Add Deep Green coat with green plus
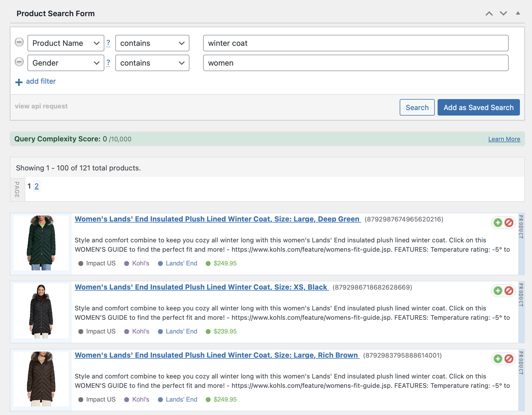The width and height of the screenshot is (532, 415). pyautogui.click(x=498, y=223)
